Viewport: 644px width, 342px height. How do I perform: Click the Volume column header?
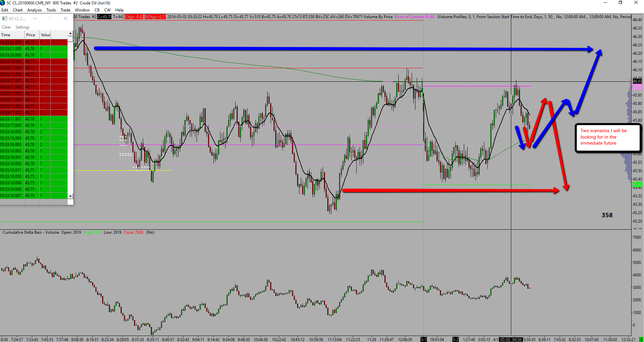point(45,35)
